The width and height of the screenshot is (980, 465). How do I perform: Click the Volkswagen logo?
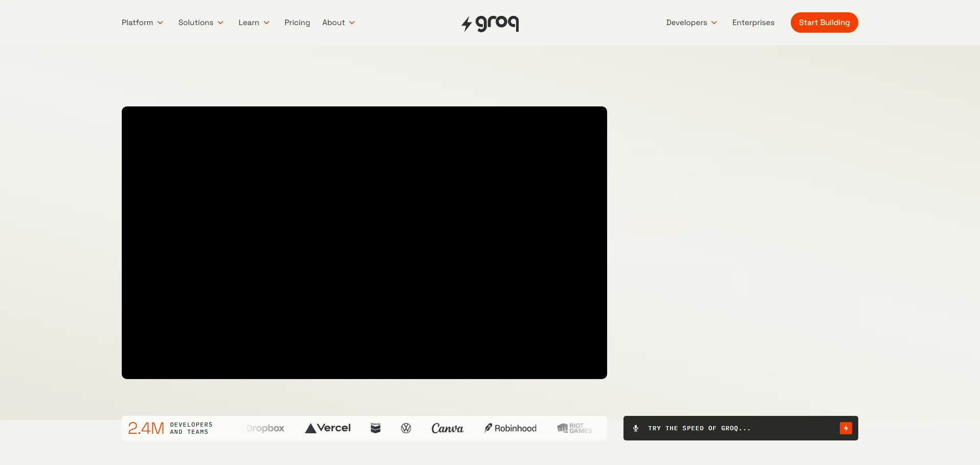406,428
